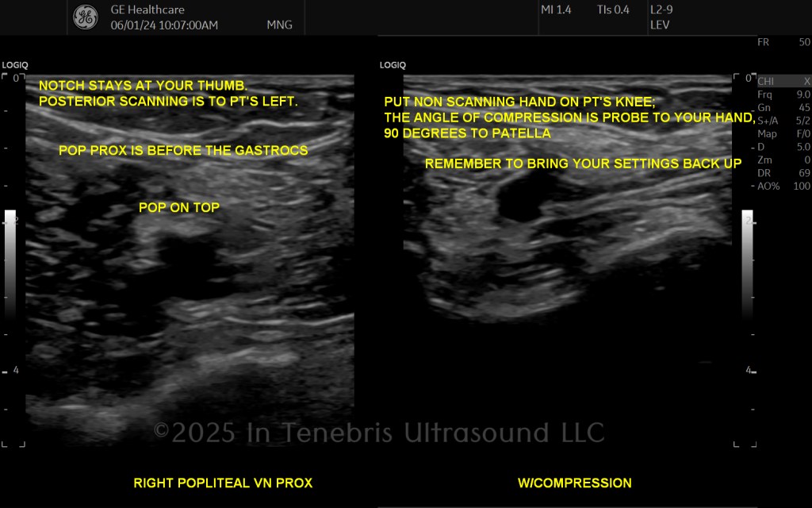The image size is (812, 508).
Task: Click the AO% 100 acoustic output value
Action: point(784,186)
